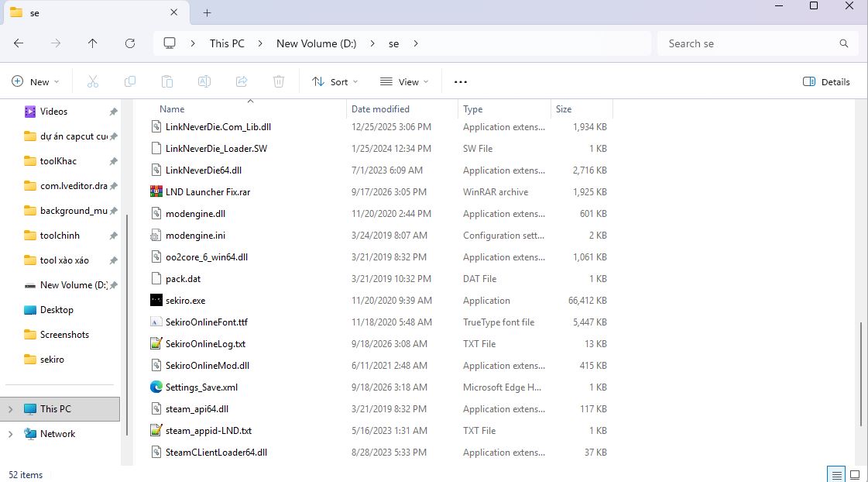Open the Sort dropdown menu
Image resolution: width=868 pixels, height=482 pixels.
coord(335,81)
